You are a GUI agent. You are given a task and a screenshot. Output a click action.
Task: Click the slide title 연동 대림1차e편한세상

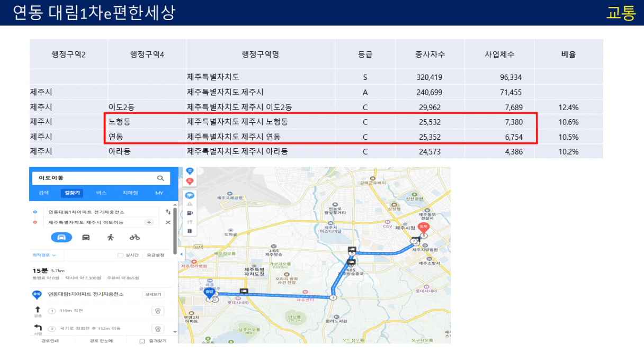93,12
